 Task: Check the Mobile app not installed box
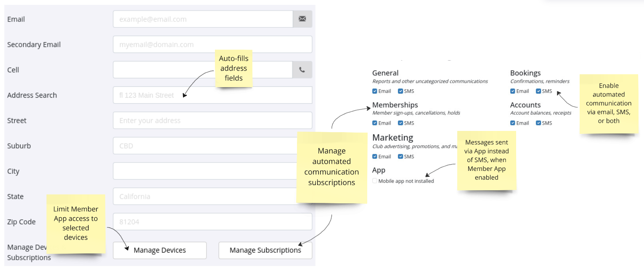(375, 181)
